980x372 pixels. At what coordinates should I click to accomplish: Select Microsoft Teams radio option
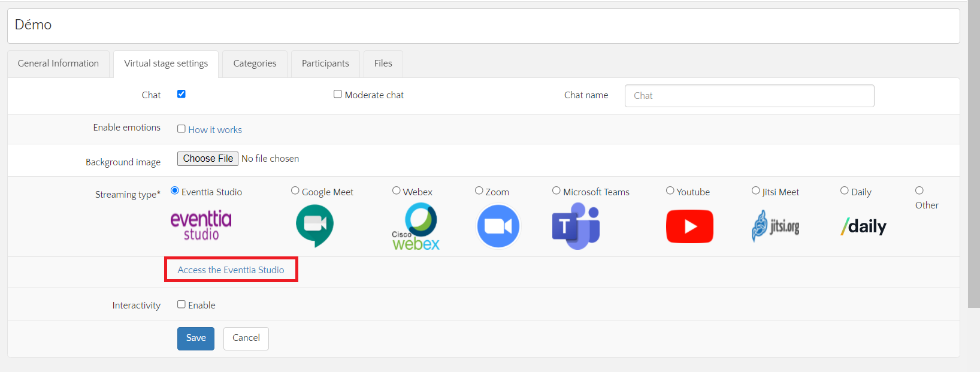point(556,190)
